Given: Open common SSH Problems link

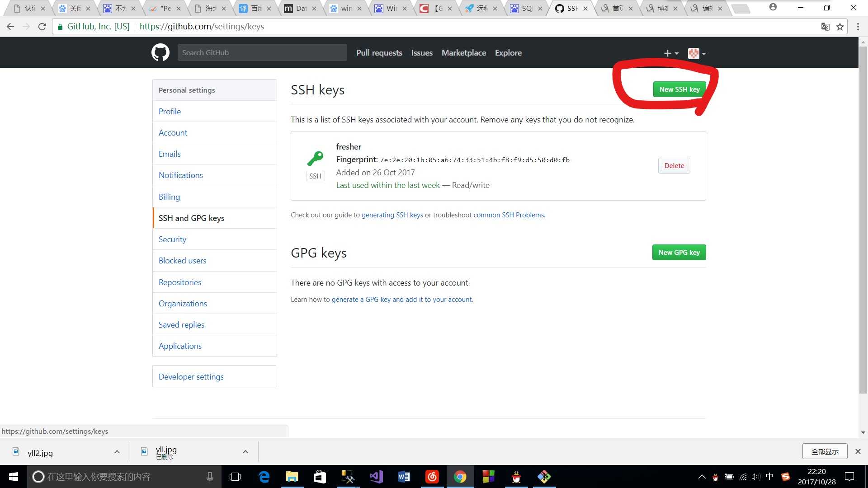Looking at the screenshot, I should pyautogui.click(x=509, y=215).
